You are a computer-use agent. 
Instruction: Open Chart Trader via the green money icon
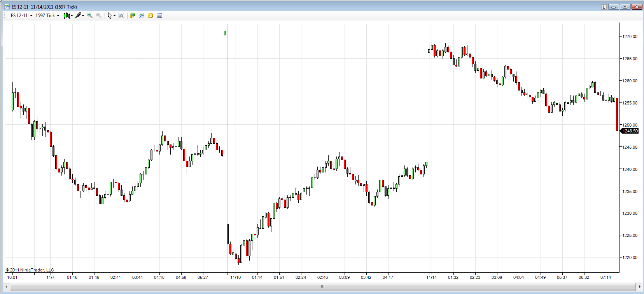[133, 16]
